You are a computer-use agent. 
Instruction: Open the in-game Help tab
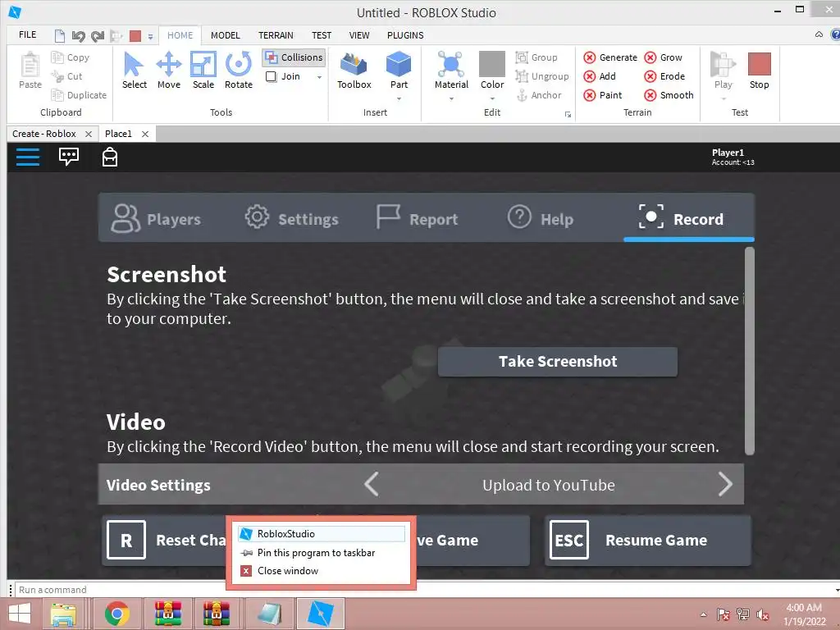point(541,218)
